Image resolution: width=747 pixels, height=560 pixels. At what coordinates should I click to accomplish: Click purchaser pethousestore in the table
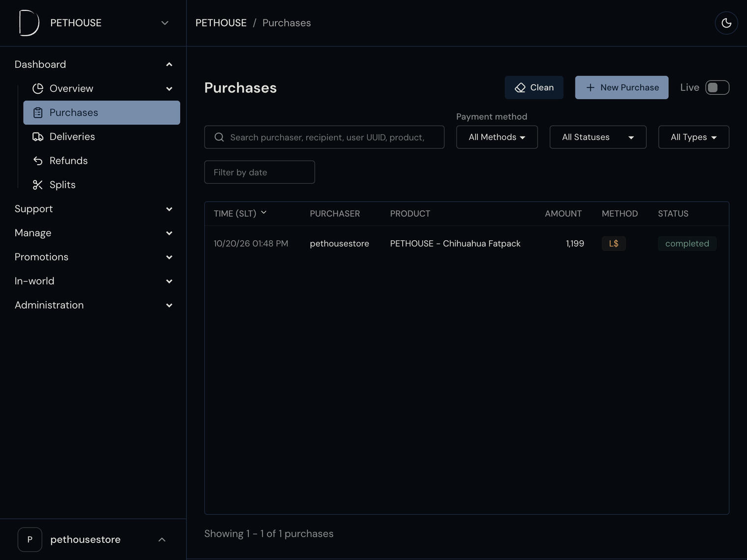(340, 244)
